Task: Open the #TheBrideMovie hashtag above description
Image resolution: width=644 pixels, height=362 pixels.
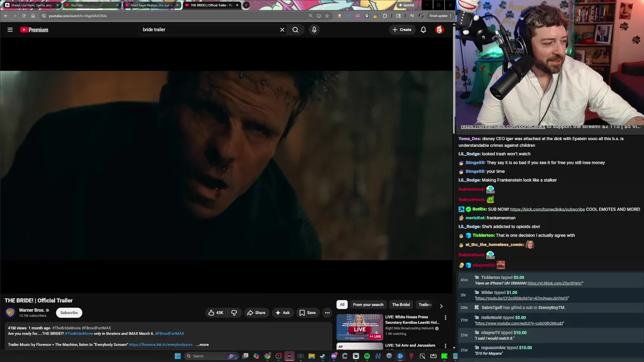Action: (66, 328)
